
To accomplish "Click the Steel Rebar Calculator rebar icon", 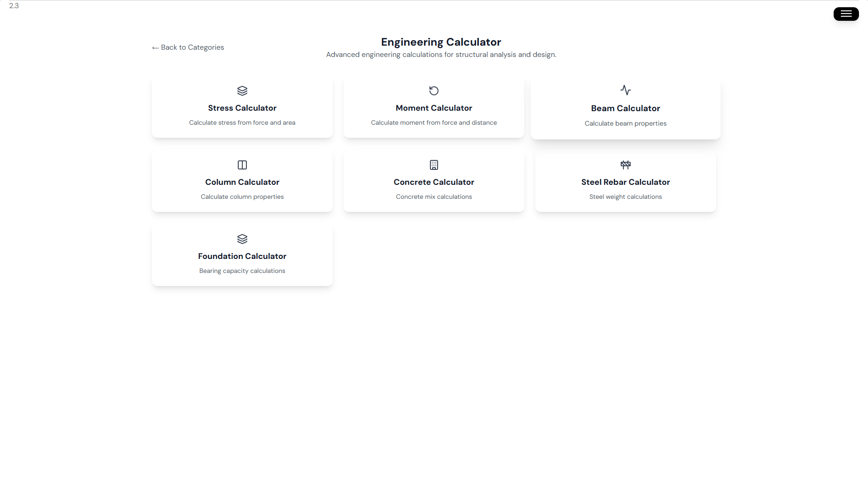I will (x=625, y=164).
